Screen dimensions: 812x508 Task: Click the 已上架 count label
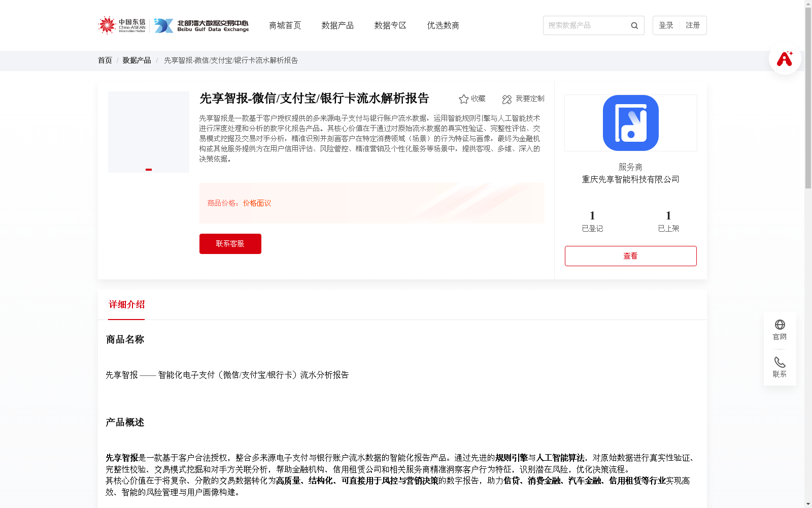pyautogui.click(x=668, y=229)
